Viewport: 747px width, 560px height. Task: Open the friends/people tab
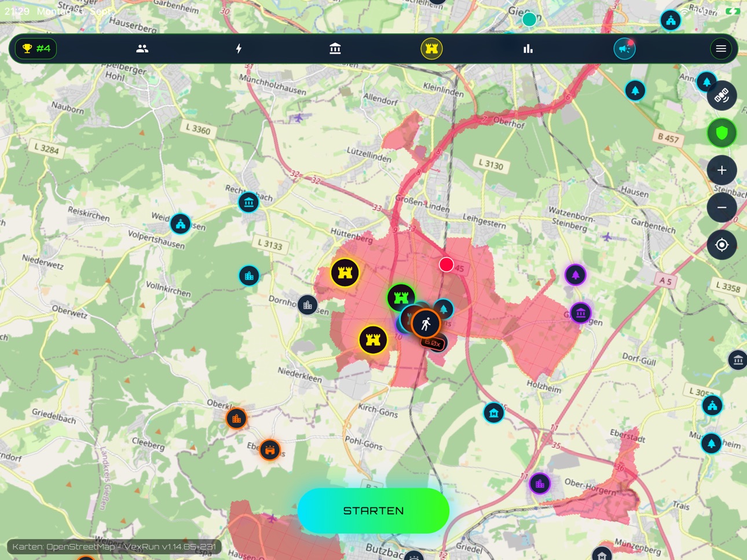pos(142,49)
